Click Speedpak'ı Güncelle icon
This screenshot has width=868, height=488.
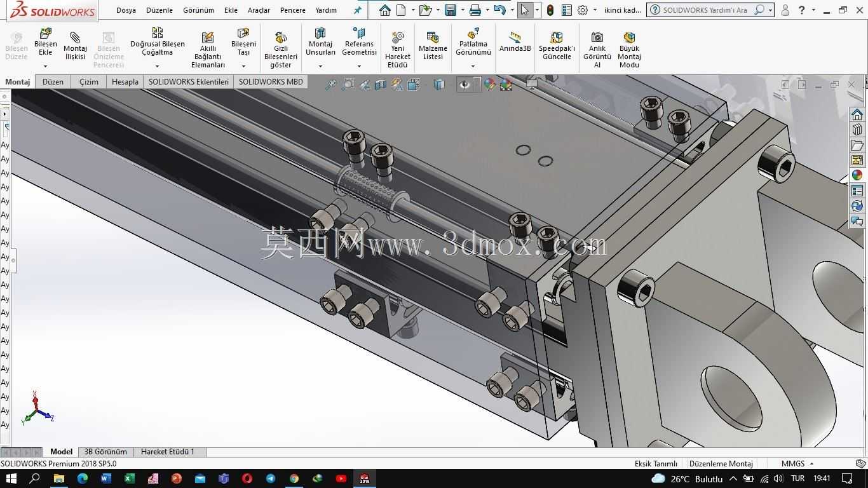point(557,37)
